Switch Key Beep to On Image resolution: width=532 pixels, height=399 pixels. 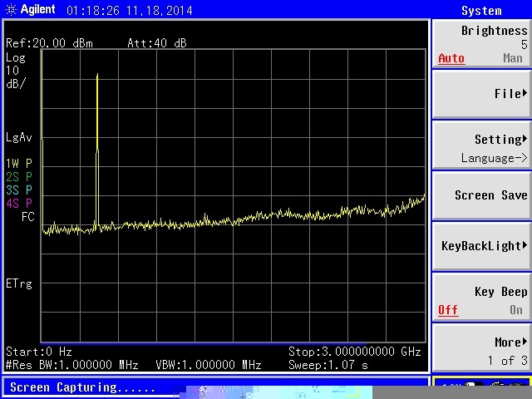click(516, 310)
